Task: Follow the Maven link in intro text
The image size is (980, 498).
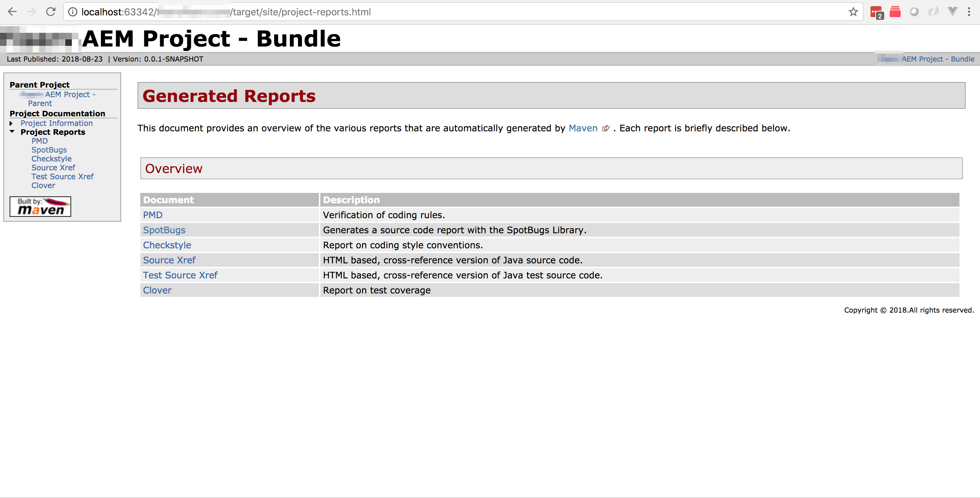Action: [x=583, y=129]
